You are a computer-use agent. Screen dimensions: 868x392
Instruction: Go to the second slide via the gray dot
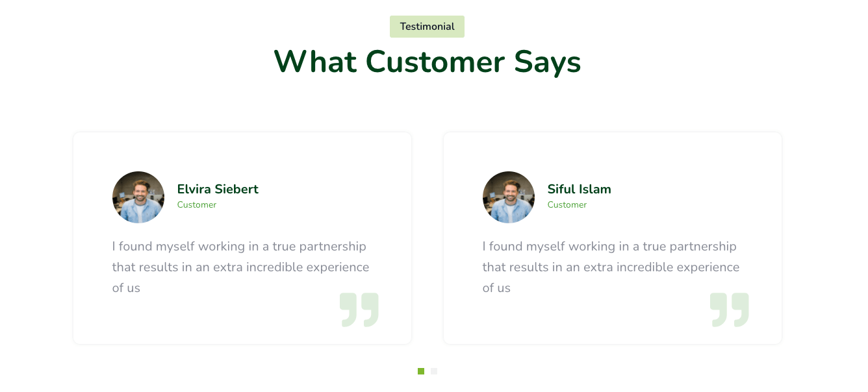click(x=434, y=371)
